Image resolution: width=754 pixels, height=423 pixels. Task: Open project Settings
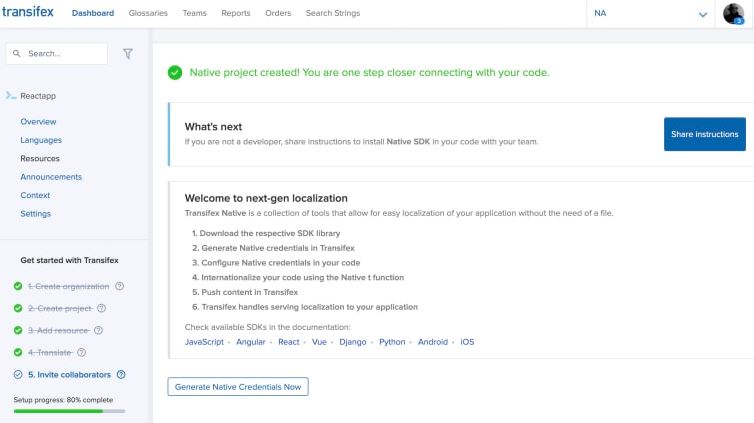(x=36, y=213)
